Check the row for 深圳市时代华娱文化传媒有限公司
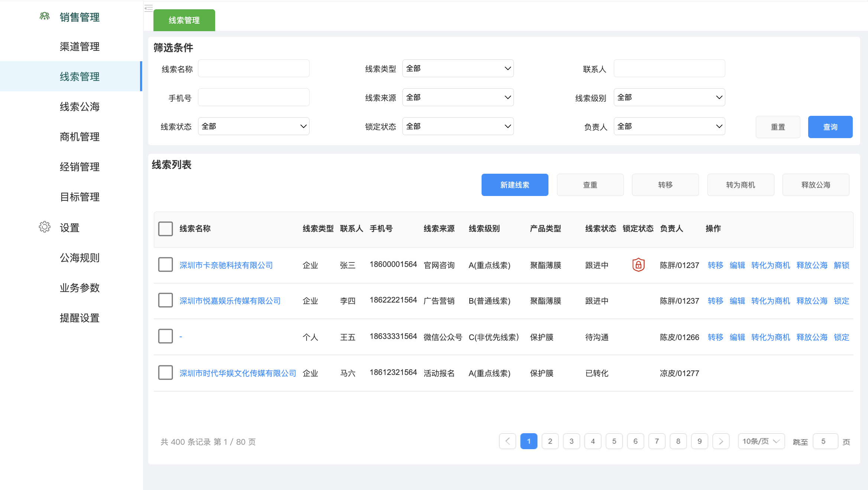 [x=166, y=373]
